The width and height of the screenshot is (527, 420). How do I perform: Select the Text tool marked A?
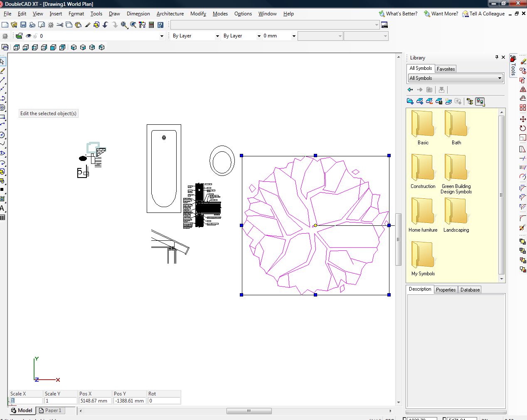[x=2, y=208]
